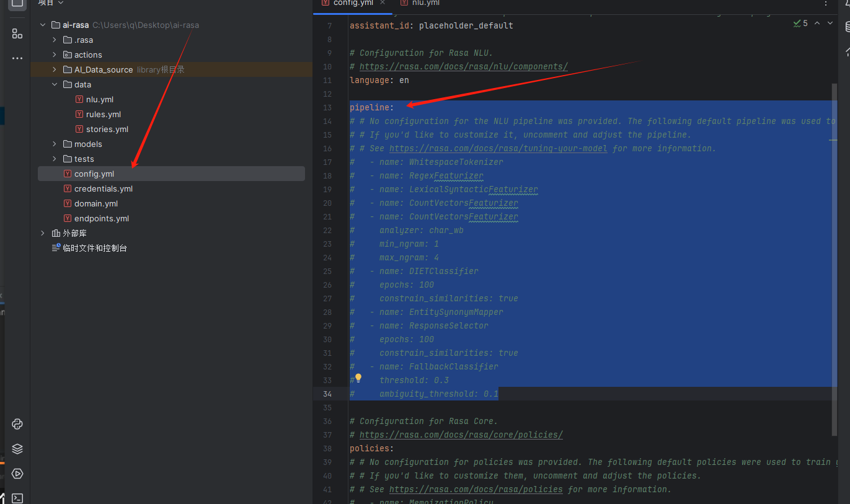Switch to the nlu.yml editor tab
This screenshot has width=850, height=504.
pyautogui.click(x=420, y=4)
